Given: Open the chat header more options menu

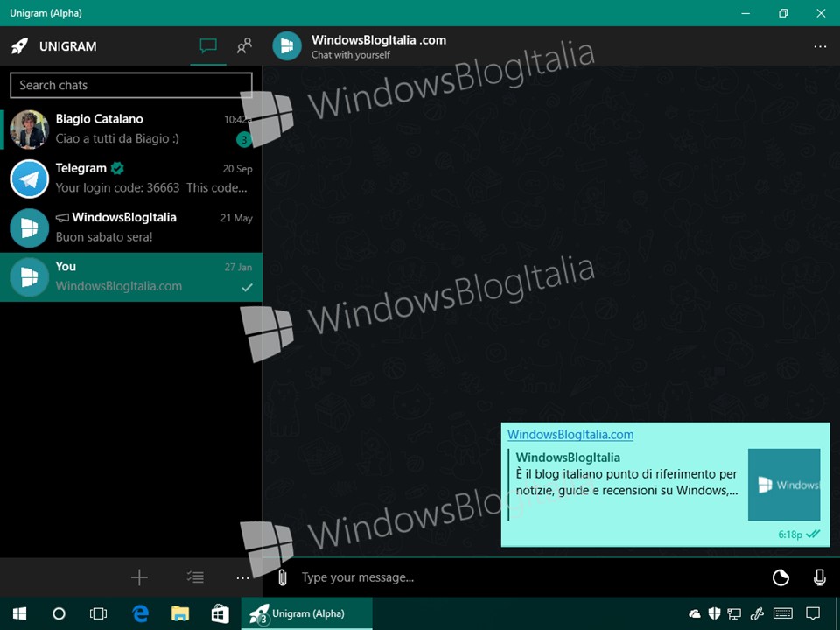Looking at the screenshot, I should (820, 46).
